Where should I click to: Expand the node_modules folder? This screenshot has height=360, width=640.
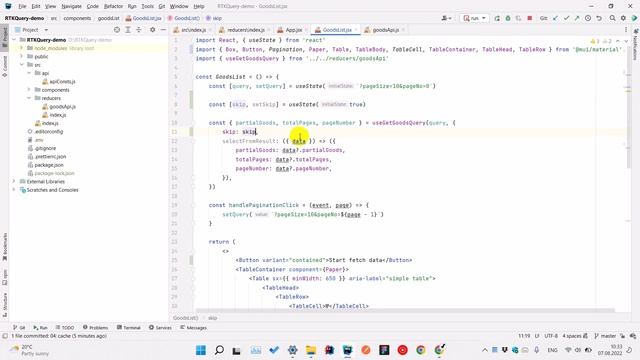[x=22, y=48]
